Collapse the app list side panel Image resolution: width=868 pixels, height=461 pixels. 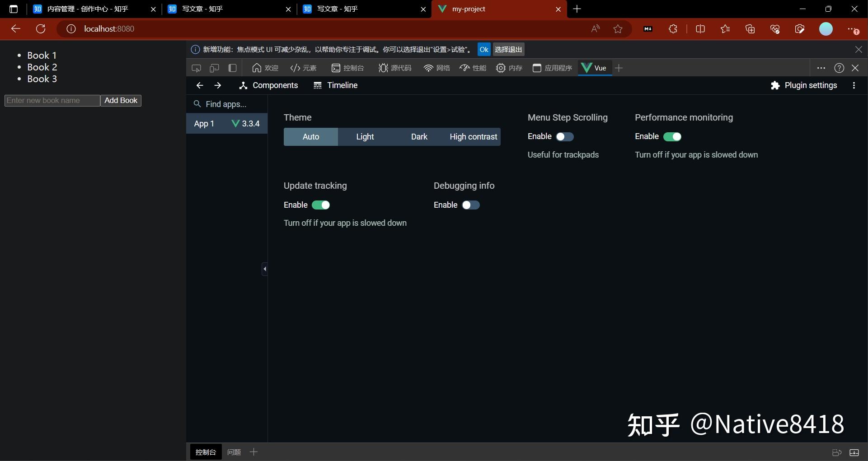[264, 269]
